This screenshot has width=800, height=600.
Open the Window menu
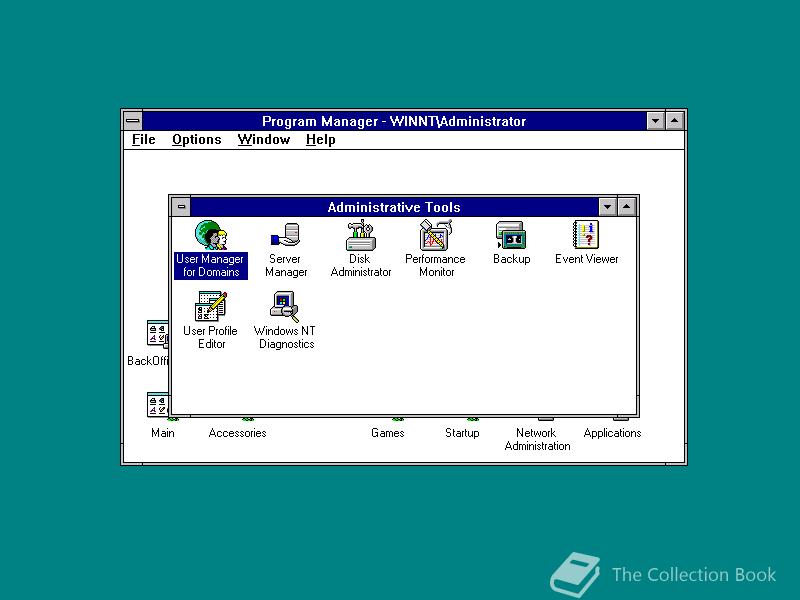[263, 140]
